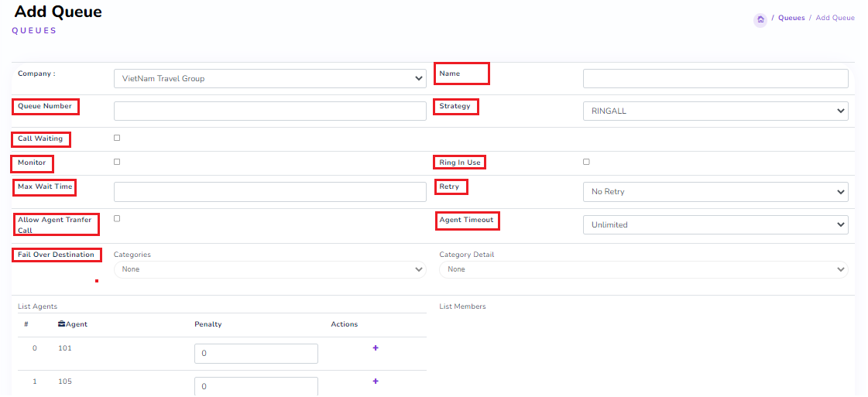The width and height of the screenshot is (868, 397).
Task: Open the Category Detail dropdown
Action: coord(643,269)
